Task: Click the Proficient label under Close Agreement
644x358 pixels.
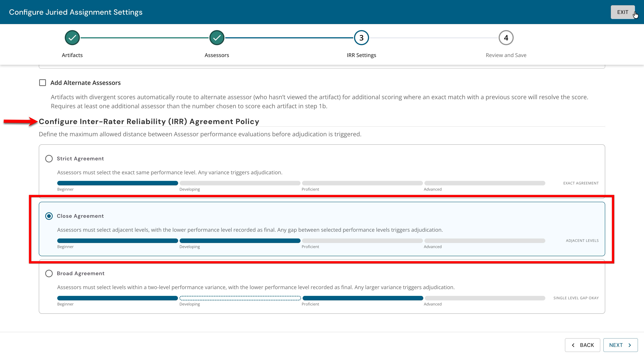Action: [310, 247]
